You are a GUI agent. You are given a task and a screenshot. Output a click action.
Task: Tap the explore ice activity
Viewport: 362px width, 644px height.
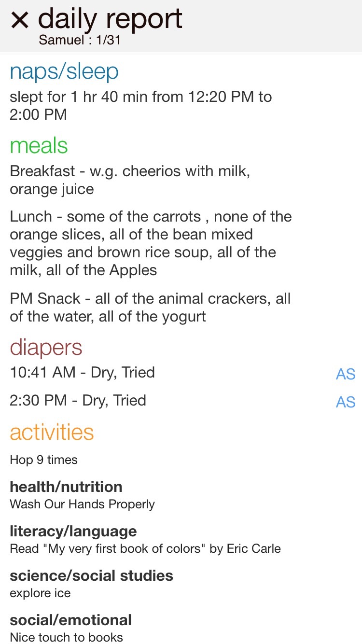point(40,593)
